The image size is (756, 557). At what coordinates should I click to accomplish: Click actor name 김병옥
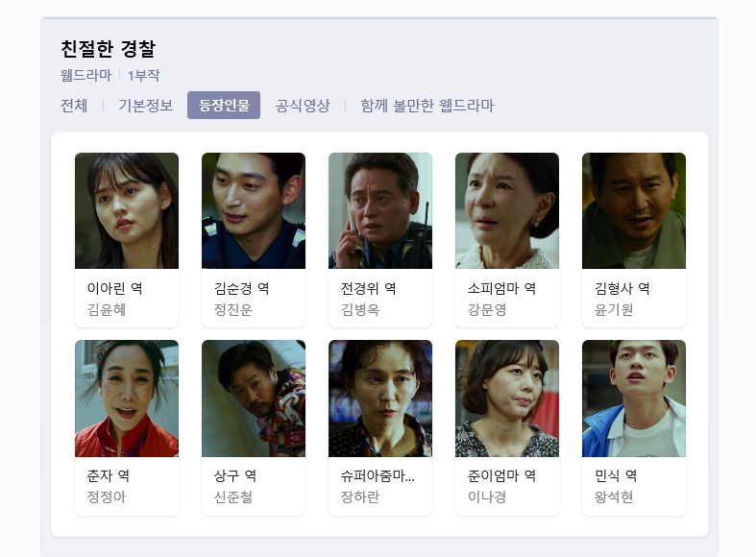[360, 309]
